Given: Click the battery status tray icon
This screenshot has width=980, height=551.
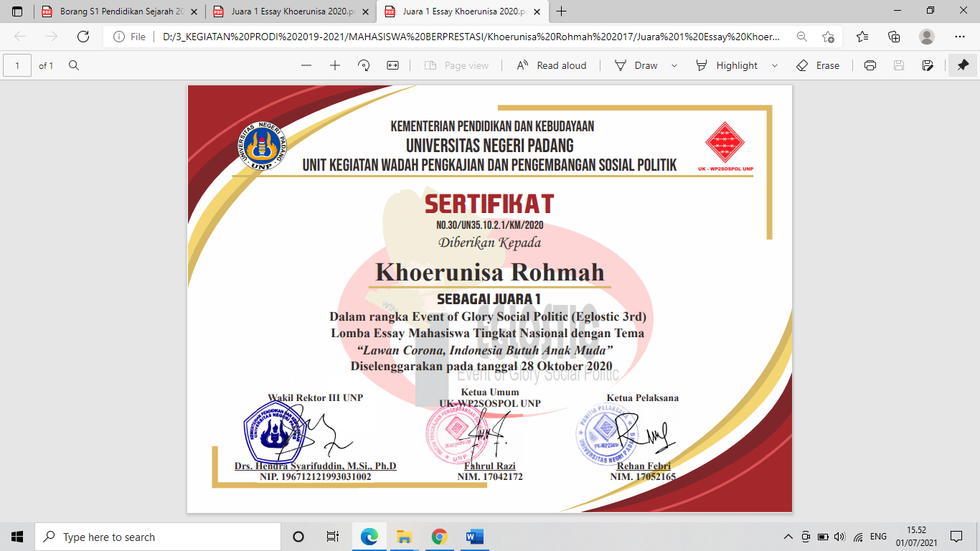Looking at the screenshot, I should point(823,537).
